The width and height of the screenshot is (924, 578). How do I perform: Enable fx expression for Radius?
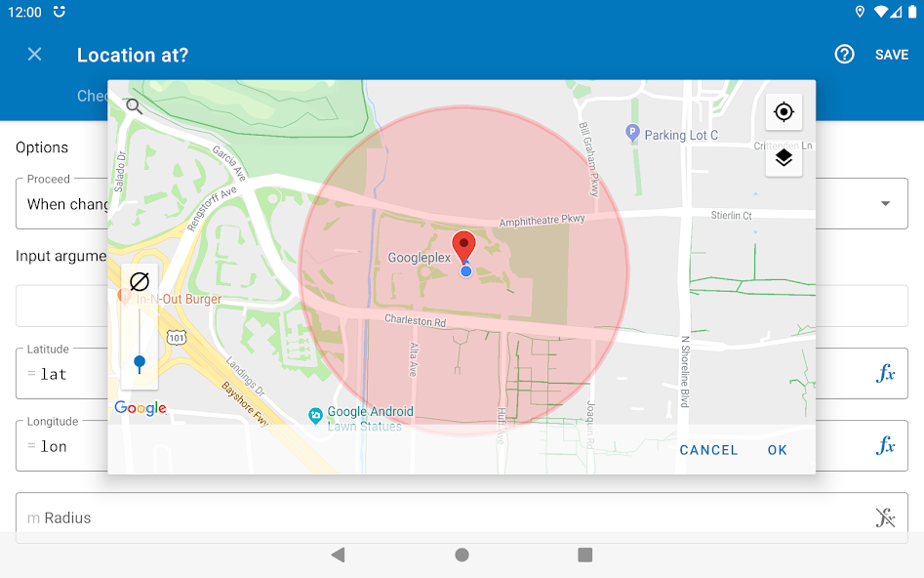(x=885, y=517)
